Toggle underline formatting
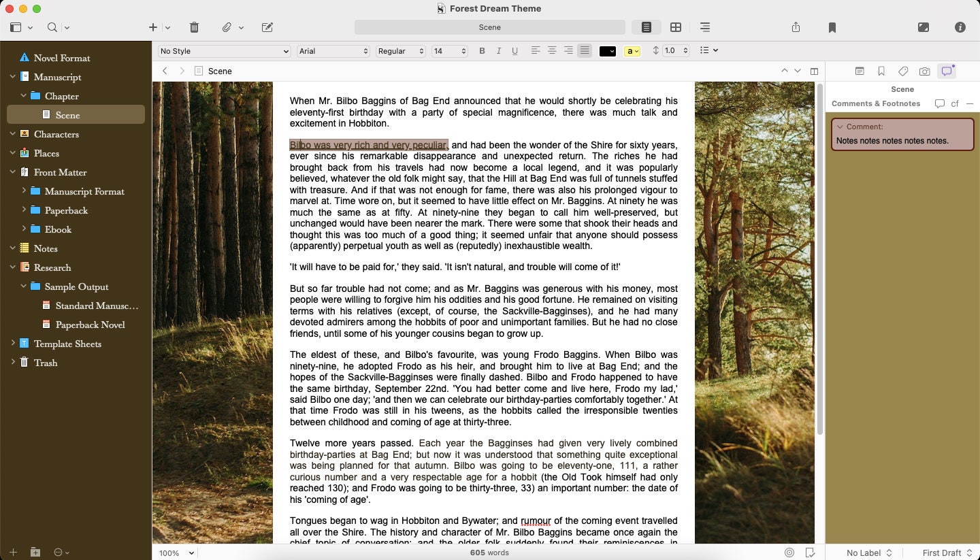 tap(516, 50)
